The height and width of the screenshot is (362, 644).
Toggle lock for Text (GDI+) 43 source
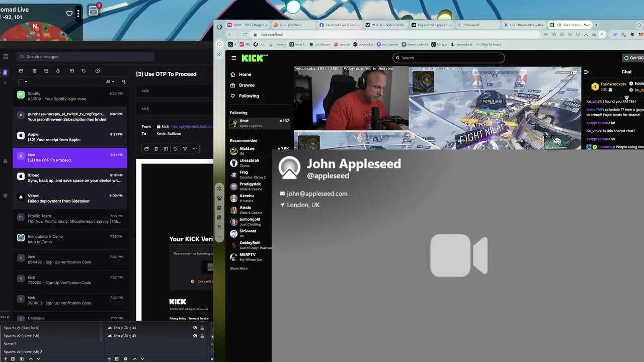202,336
